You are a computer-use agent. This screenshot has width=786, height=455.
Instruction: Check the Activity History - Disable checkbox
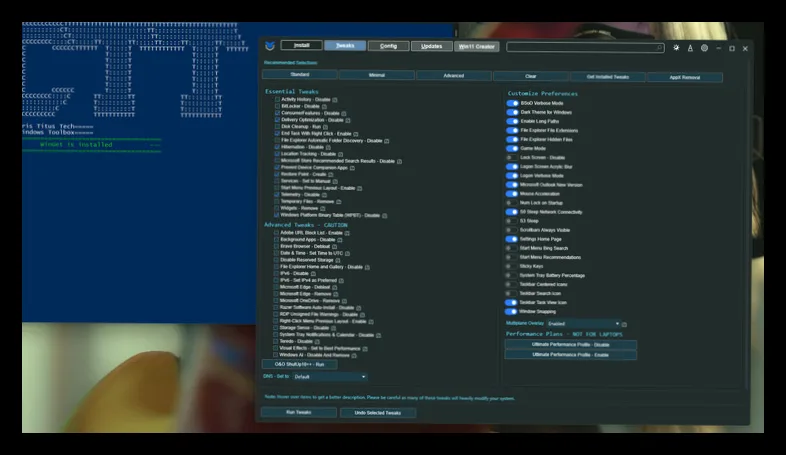coord(277,99)
